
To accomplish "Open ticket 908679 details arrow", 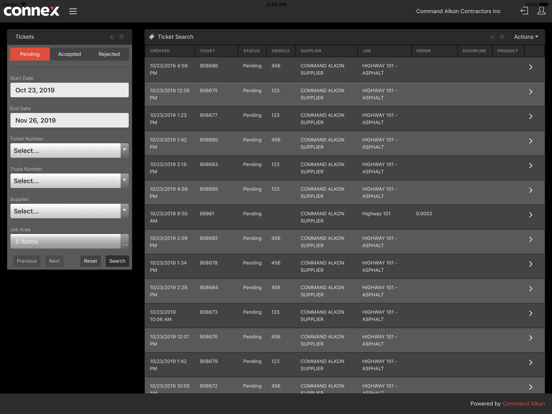I will tap(531, 363).
